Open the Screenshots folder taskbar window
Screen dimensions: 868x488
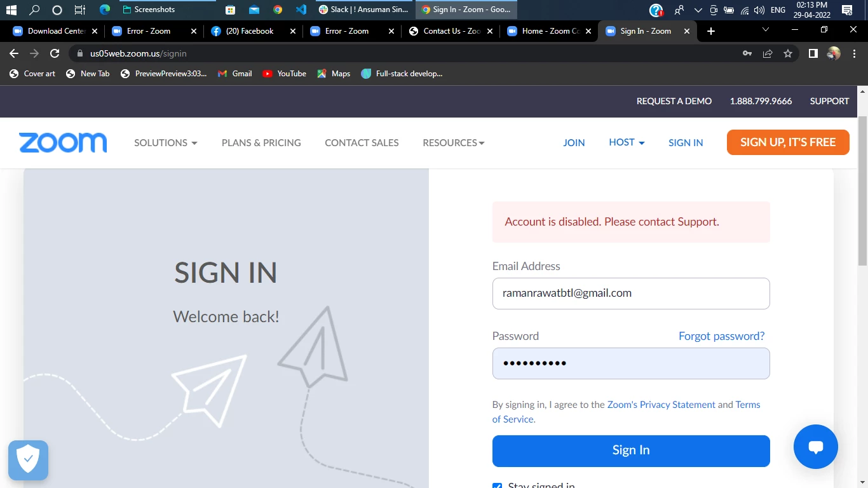(166, 10)
